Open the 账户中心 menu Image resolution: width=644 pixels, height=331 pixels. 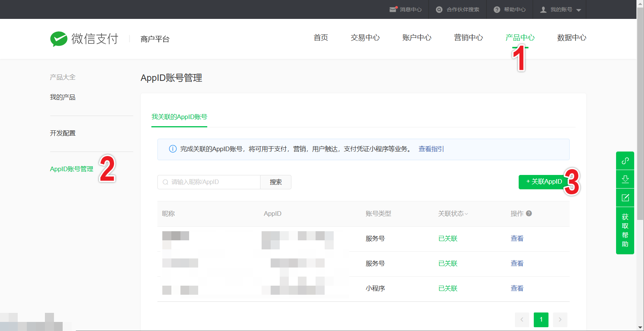coord(417,37)
